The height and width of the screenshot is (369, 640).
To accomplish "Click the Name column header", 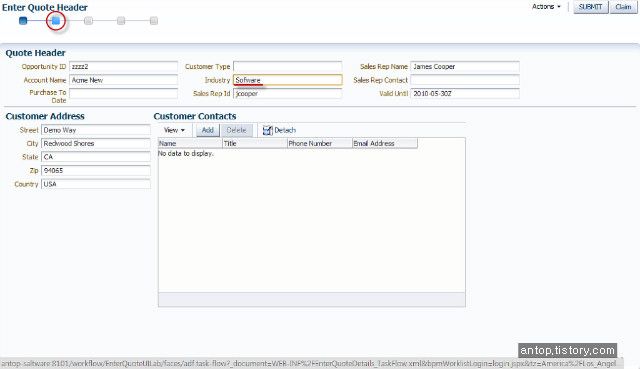I will (190, 143).
